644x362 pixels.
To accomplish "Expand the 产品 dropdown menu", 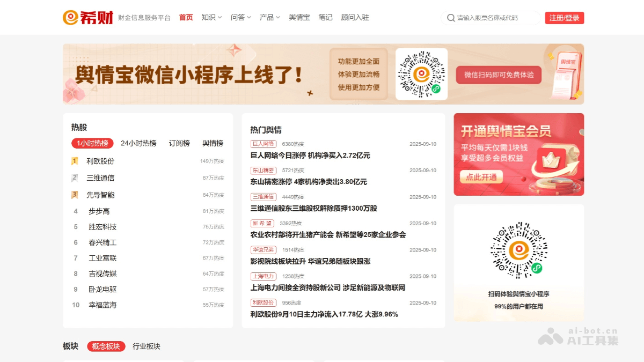I will [269, 17].
